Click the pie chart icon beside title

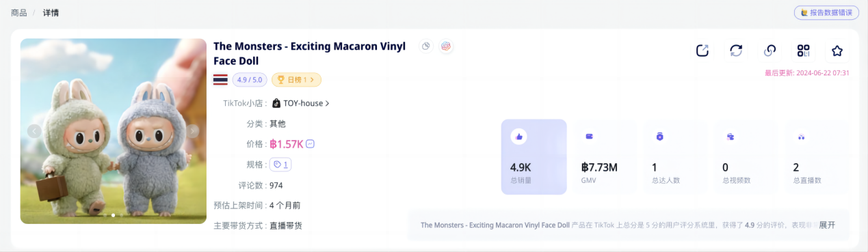426,46
